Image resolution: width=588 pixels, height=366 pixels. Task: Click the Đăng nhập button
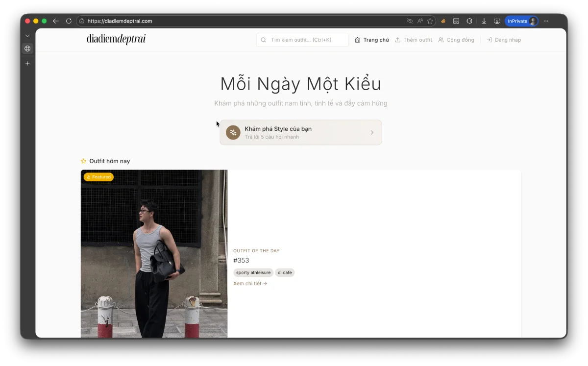pyautogui.click(x=507, y=40)
